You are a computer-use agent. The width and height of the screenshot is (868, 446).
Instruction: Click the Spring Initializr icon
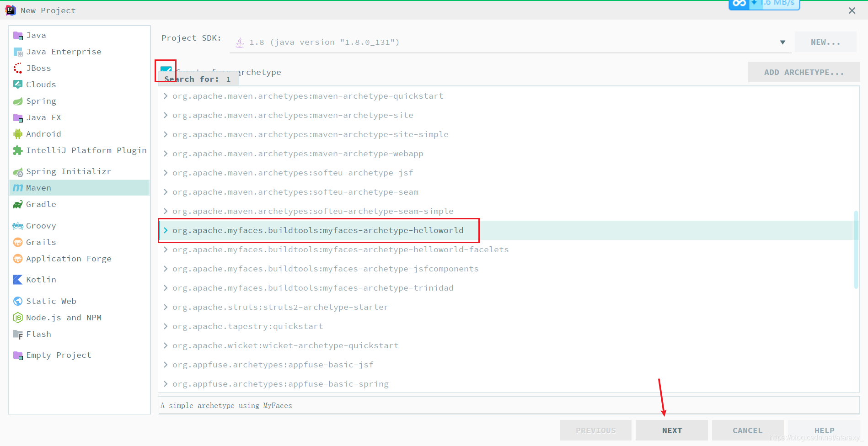(x=18, y=172)
